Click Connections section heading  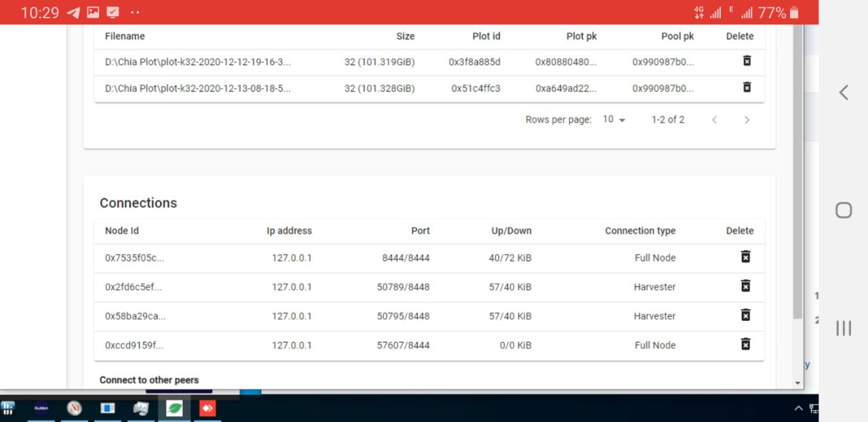(x=138, y=203)
